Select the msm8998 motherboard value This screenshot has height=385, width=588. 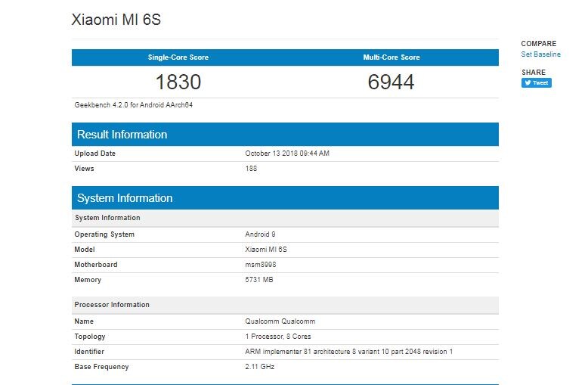[261, 265]
